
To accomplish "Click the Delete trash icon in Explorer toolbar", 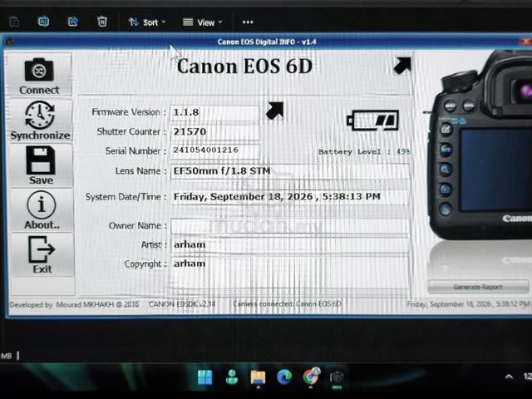I will point(102,22).
